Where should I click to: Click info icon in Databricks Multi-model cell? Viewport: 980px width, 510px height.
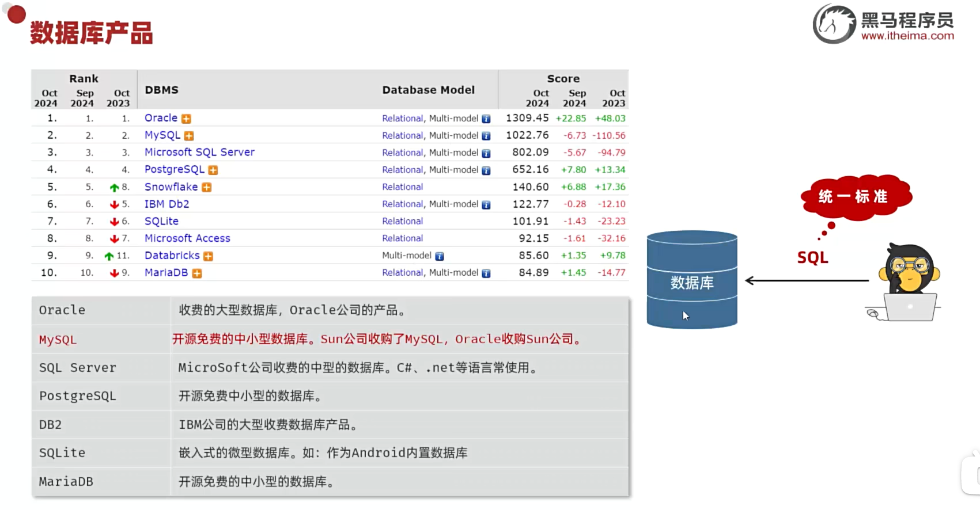440,256
